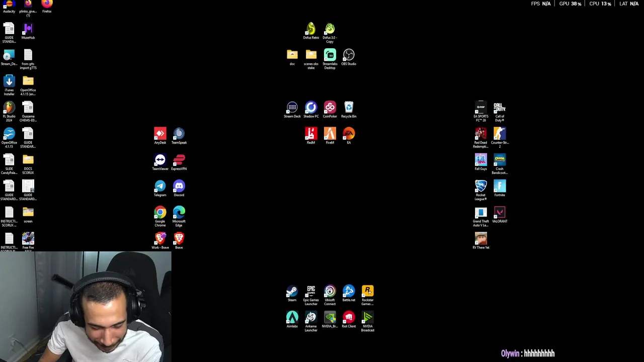
Task: Select the plain Brave browser shortcut
Action: [x=179, y=240]
